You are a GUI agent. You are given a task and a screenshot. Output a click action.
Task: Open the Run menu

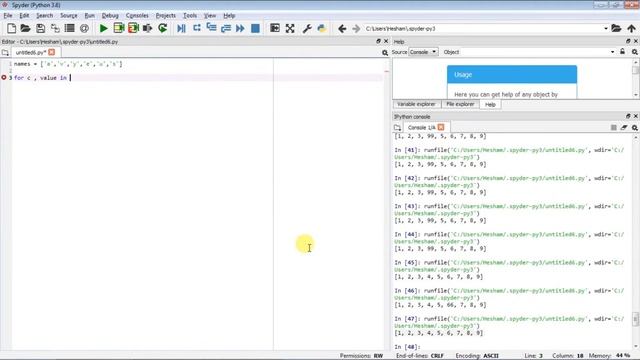pyautogui.click(x=89, y=16)
